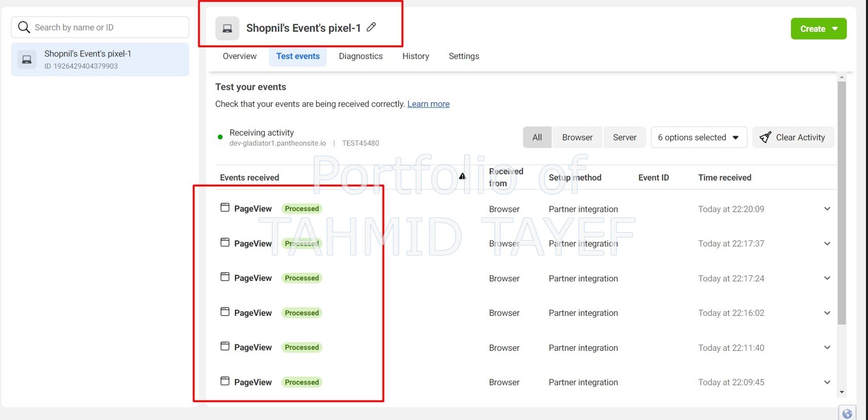Click browser window icon of first PageView event

click(225, 208)
